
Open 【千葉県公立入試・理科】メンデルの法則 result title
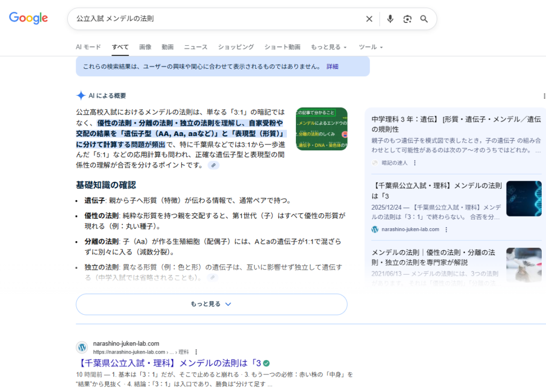coord(168,363)
